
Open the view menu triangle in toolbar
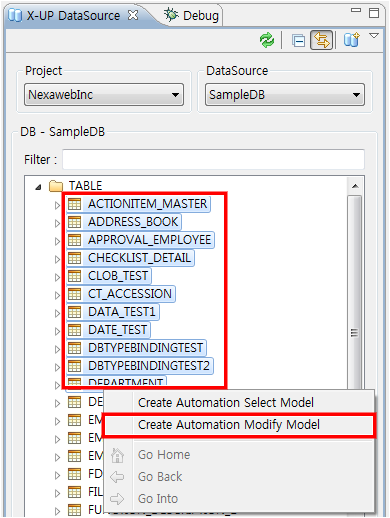pos(374,36)
